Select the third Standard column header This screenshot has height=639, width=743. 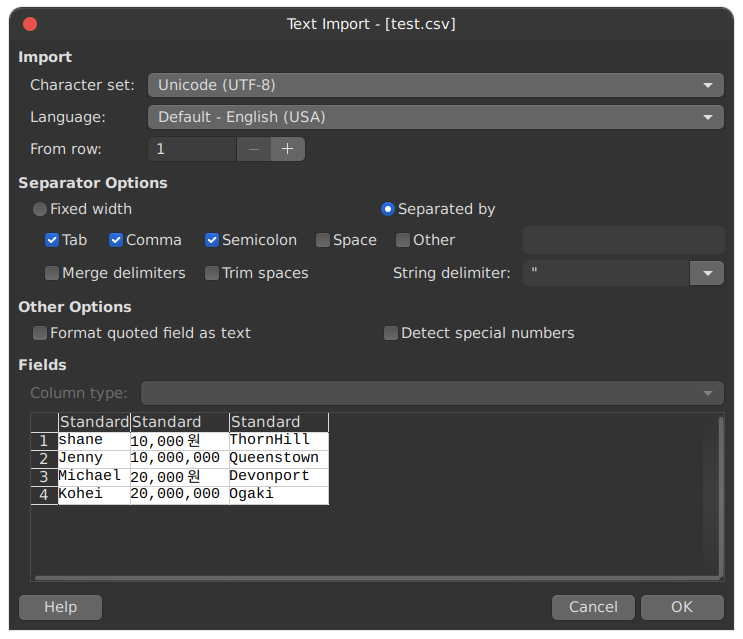pyautogui.click(x=279, y=422)
